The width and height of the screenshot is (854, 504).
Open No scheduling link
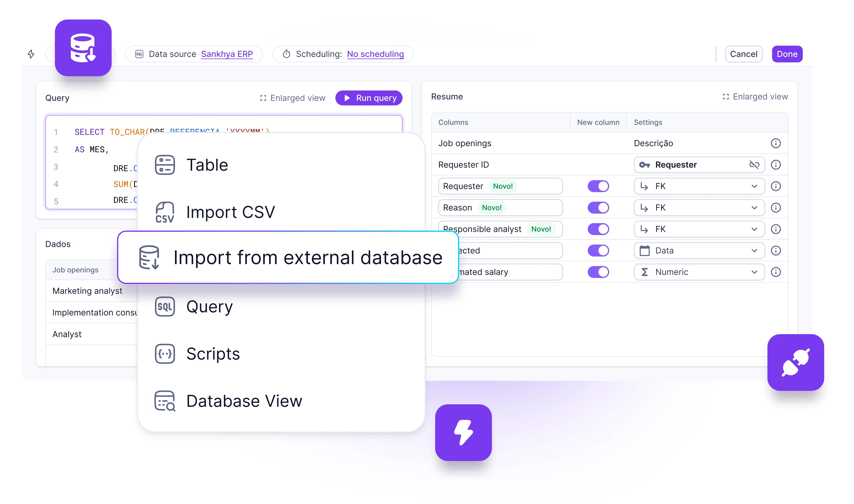tap(375, 54)
